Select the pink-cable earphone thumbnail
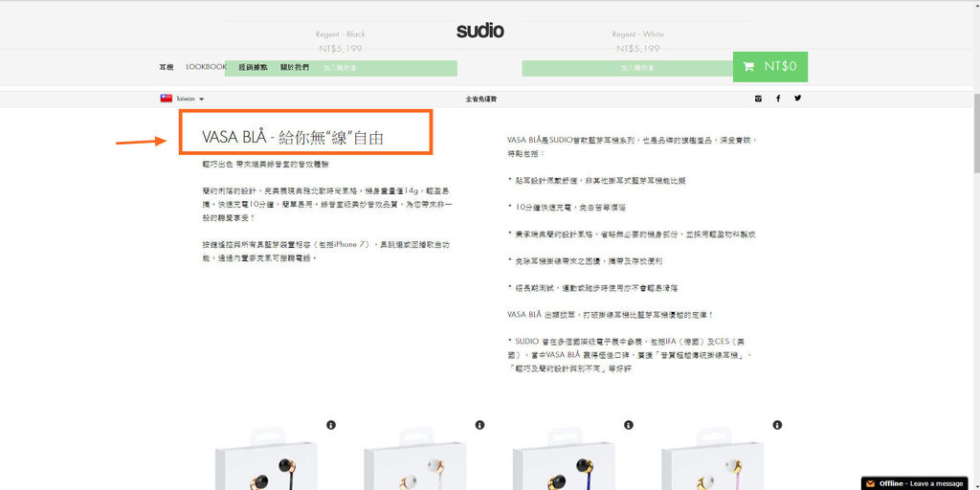Screen dimensions: 980x490 click(713, 459)
